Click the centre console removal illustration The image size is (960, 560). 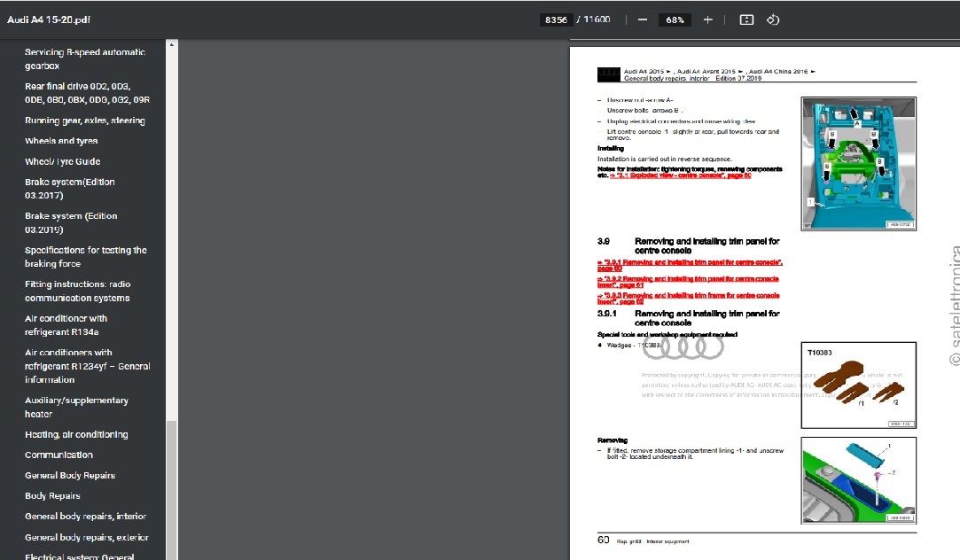coord(858,163)
